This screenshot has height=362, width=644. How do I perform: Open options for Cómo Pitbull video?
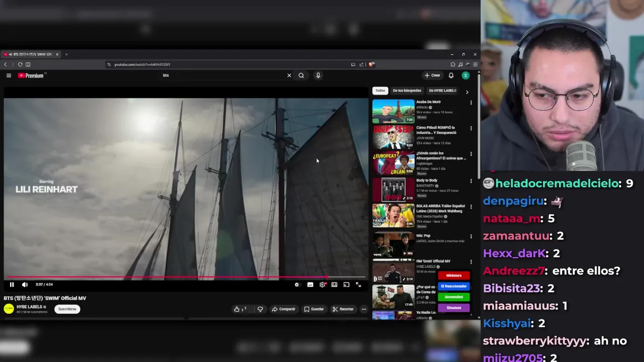click(471, 128)
